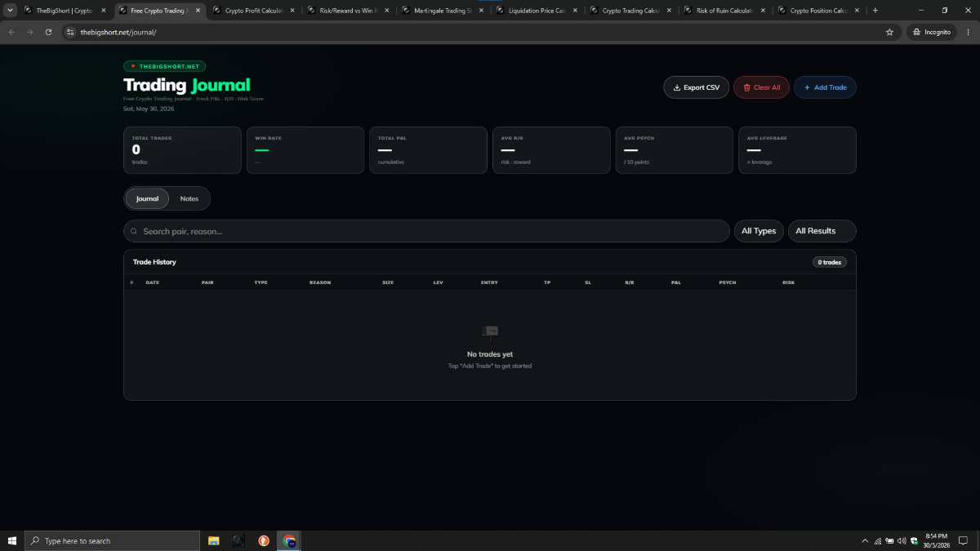Switch to Liquidation Price Calc browser tab
The image size is (980, 551).
[x=536, y=11]
